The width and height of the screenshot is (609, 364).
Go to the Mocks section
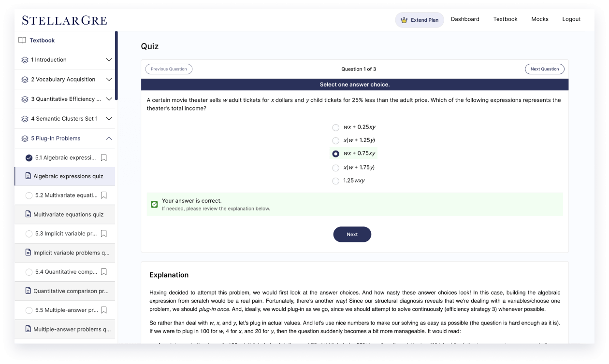pyautogui.click(x=540, y=19)
